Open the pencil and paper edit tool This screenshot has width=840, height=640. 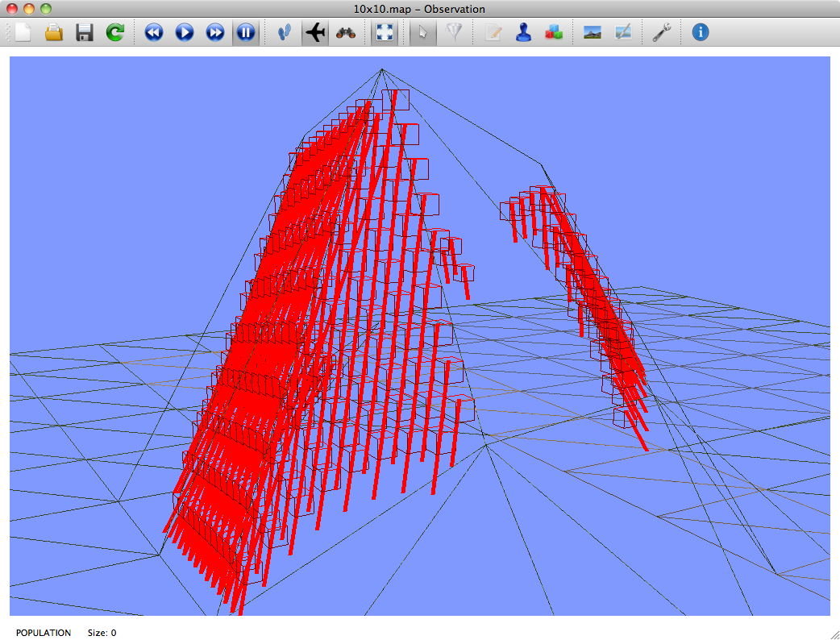click(493, 33)
